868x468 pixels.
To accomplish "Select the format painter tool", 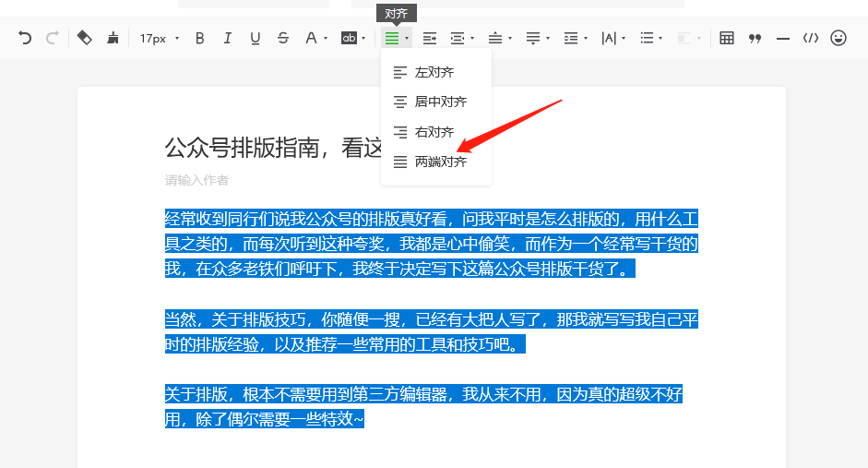I will (84, 38).
